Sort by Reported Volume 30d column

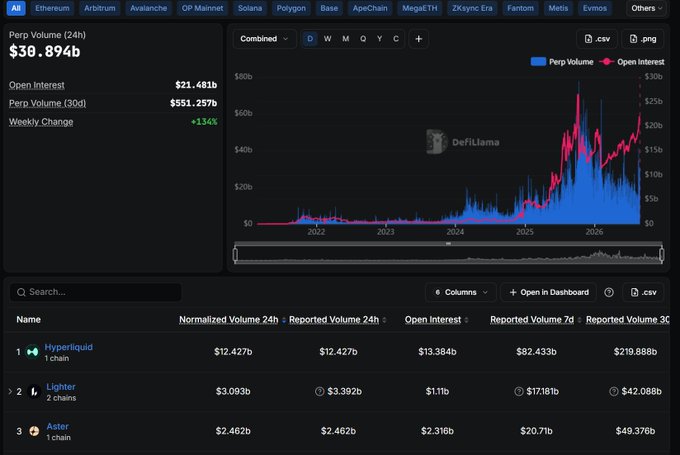[x=628, y=320]
